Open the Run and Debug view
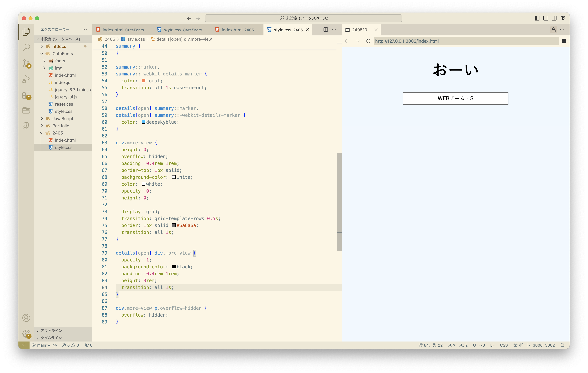The height and width of the screenshot is (373, 588). [26, 79]
